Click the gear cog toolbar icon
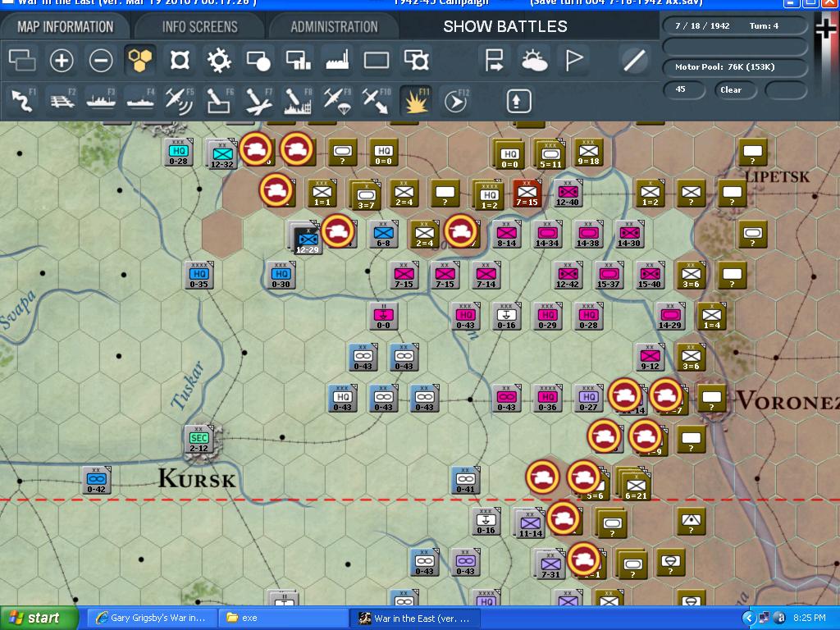Screen dimensions: 840x630 219,60
